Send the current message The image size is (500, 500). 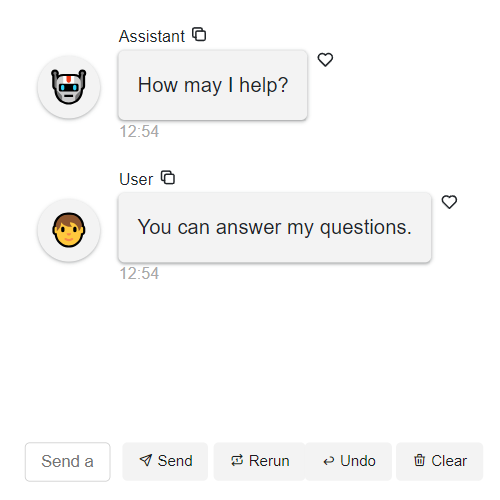click(x=165, y=461)
